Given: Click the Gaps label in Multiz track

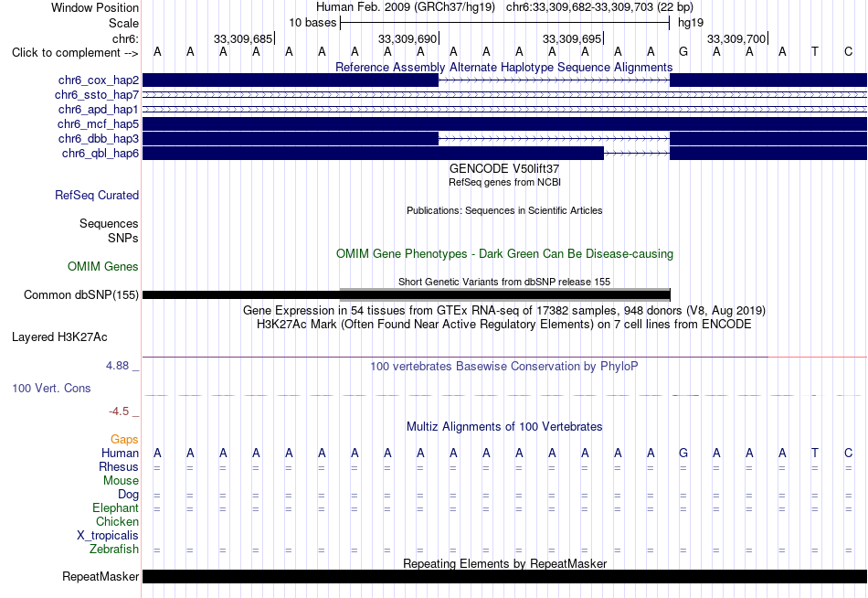Looking at the screenshot, I should coord(124,440).
